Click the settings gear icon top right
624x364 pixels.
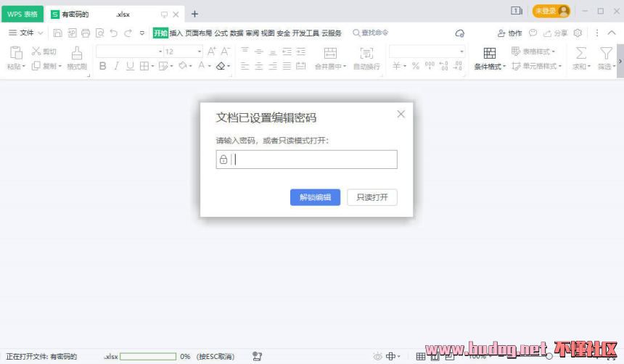[x=578, y=33]
